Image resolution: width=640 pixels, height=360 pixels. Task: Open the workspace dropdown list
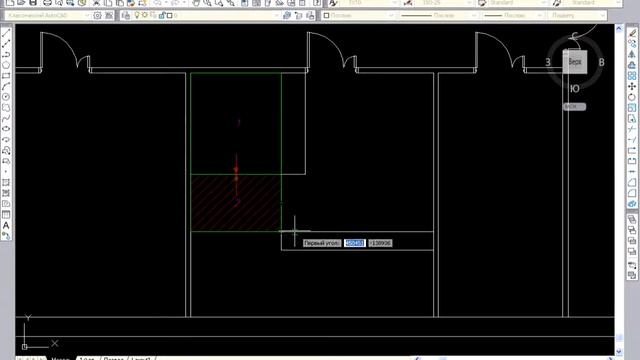[x=48, y=16]
